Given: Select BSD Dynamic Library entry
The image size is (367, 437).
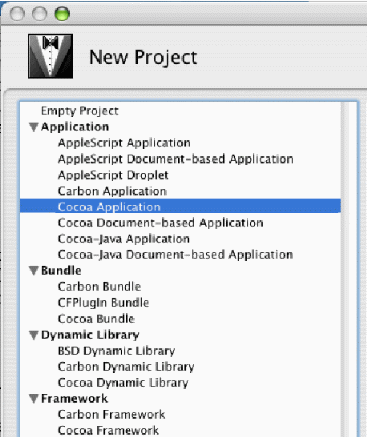Looking at the screenshot, I should click(116, 351).
